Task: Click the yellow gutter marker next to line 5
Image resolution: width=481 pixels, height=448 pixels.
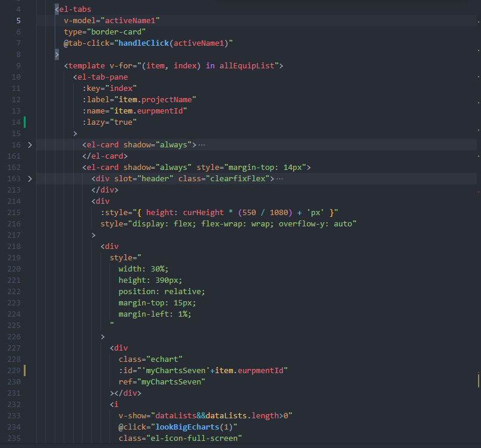Action: 26,20
